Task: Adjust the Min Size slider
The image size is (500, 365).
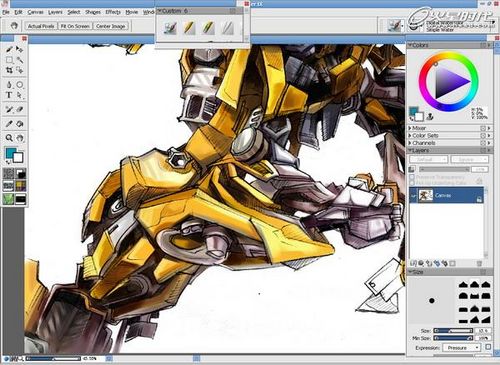Action: pos(453,338)
